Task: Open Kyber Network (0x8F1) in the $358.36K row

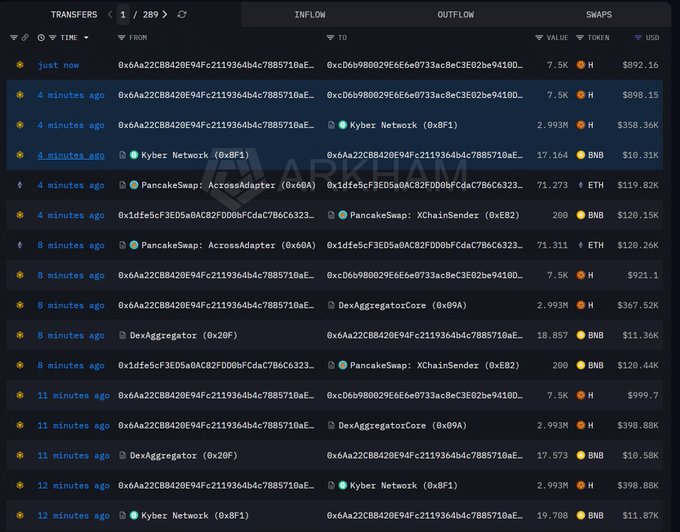Action: (404, 125)
